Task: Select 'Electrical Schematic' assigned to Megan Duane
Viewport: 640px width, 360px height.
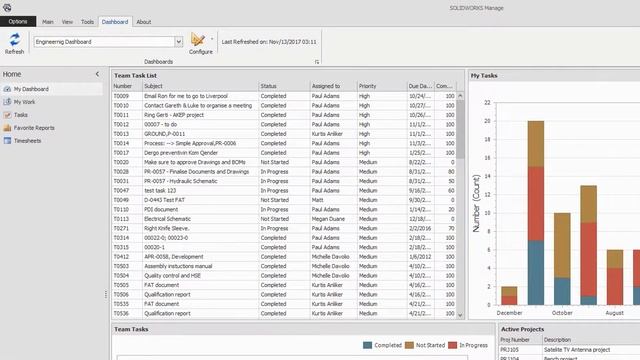Action: click(x=284, y=219)
